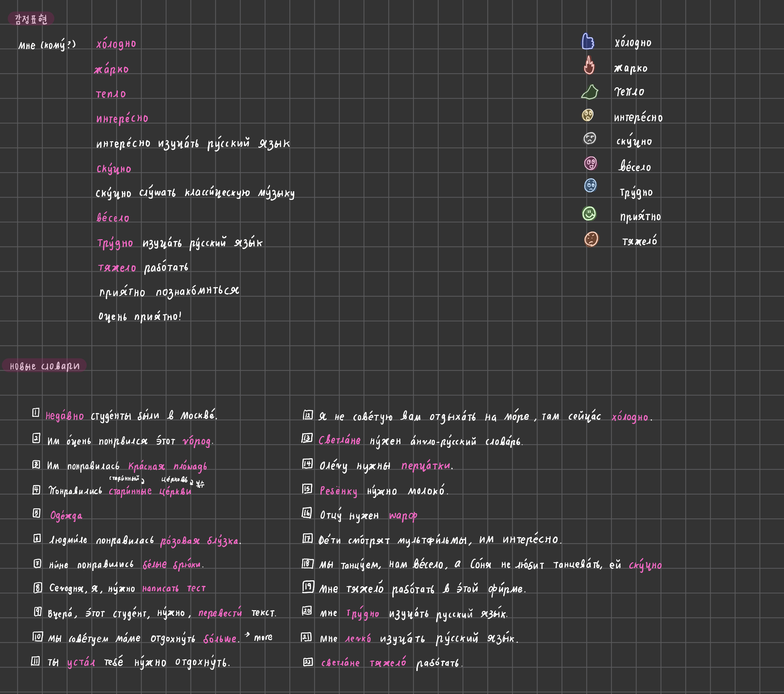Select the pink word устал in sentence 11
The height and width of the screenshot is (694, 784).
81,663
